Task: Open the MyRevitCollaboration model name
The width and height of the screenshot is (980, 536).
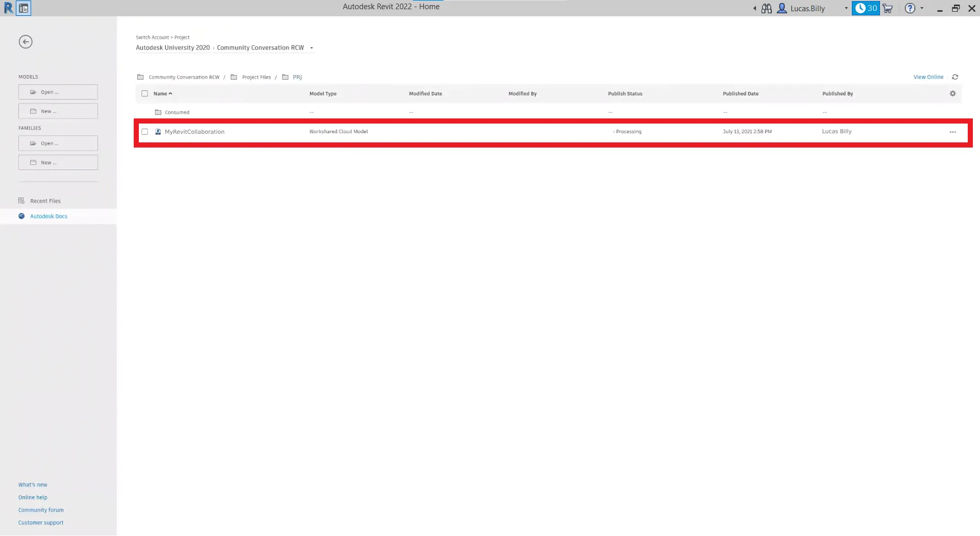Action: 194,132
